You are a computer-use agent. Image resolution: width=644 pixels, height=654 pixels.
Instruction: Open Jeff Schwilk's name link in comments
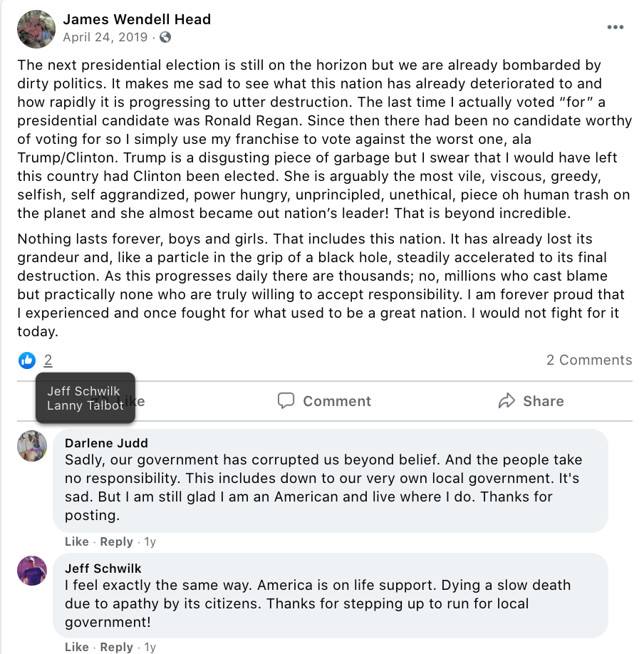[103, 568]
